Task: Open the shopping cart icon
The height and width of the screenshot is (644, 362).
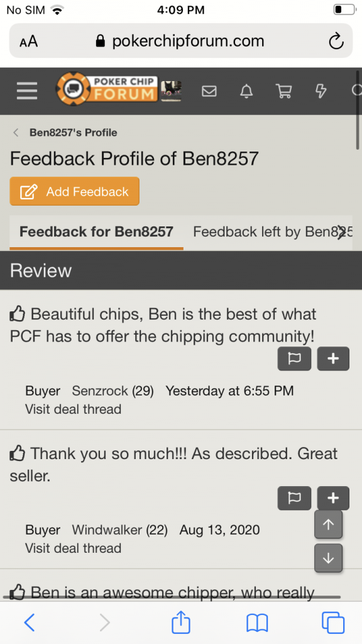Action: click(x=283, y=91)
